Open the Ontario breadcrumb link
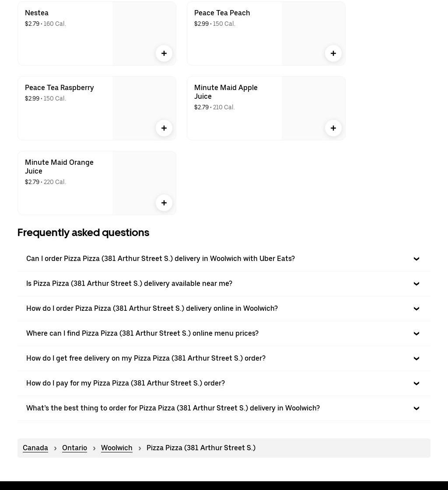The height and width of the screenshot is (490, 448). click(x=74, y=448)
